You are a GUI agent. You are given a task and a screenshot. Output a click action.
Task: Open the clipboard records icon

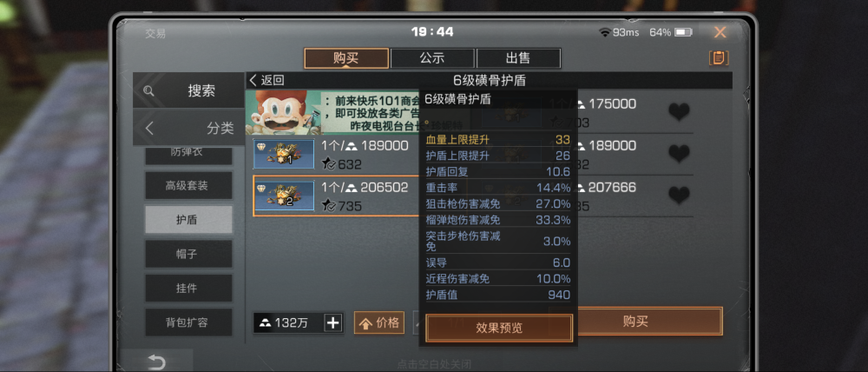pos(719,58)
